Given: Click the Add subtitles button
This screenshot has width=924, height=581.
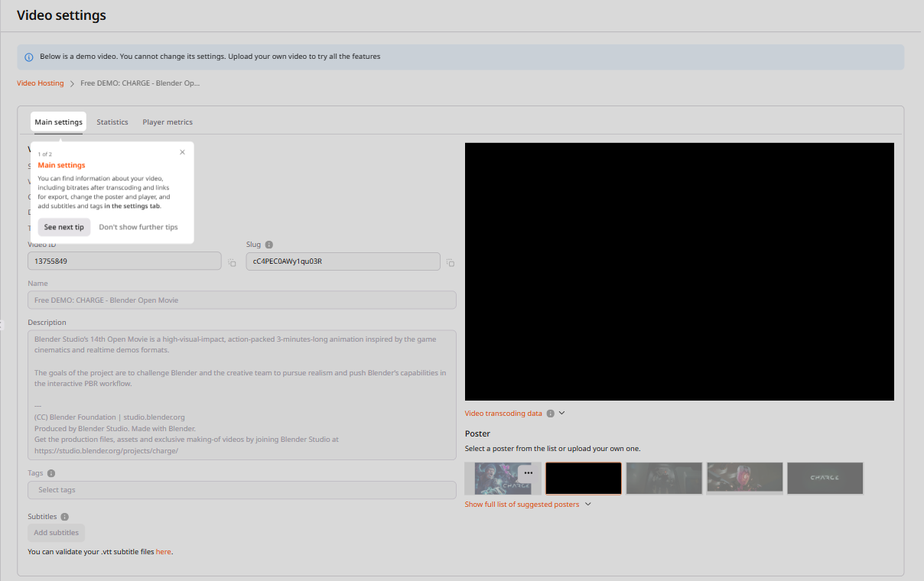Looking at the screenshot, I should [57, 533].
